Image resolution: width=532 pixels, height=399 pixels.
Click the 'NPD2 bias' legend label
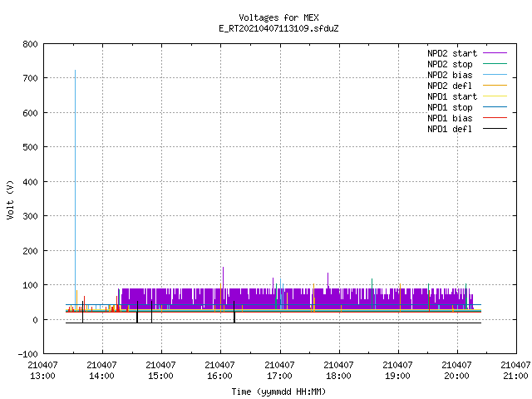click(x=450, y=75)
